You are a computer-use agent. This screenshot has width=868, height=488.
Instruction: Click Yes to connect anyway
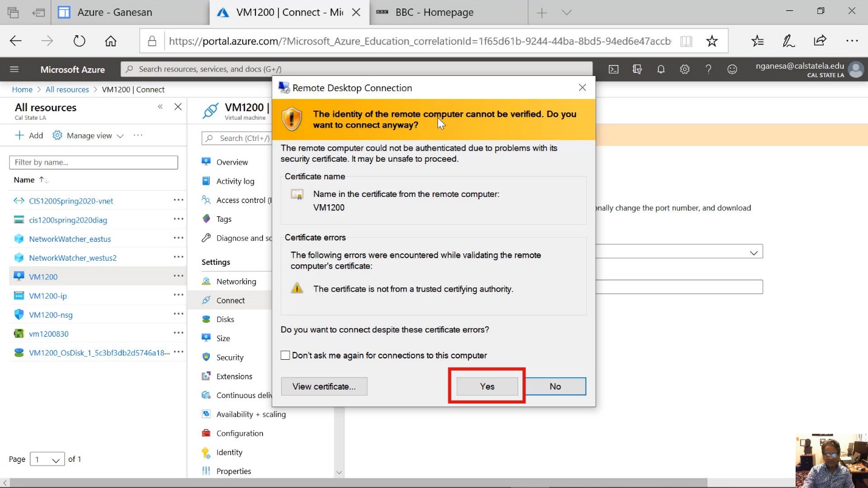pos(487,387)
